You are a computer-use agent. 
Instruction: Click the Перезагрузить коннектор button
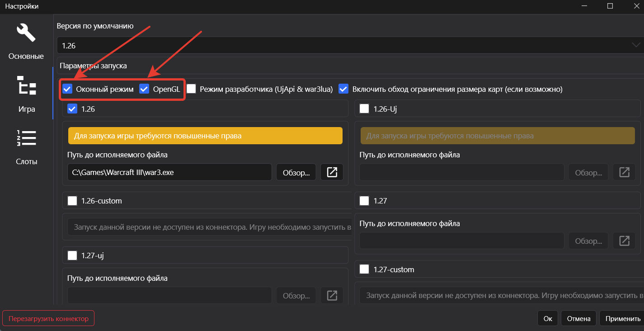[49, 318]
